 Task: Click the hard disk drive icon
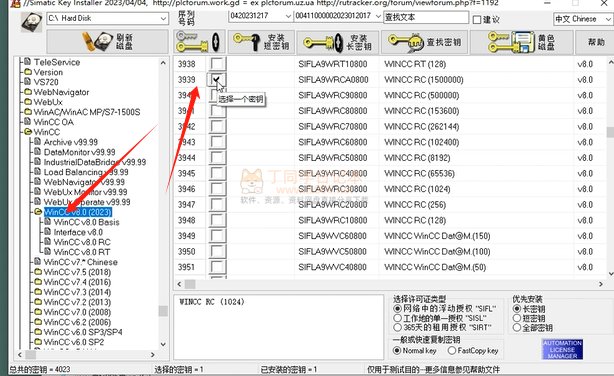click(31, 22)
